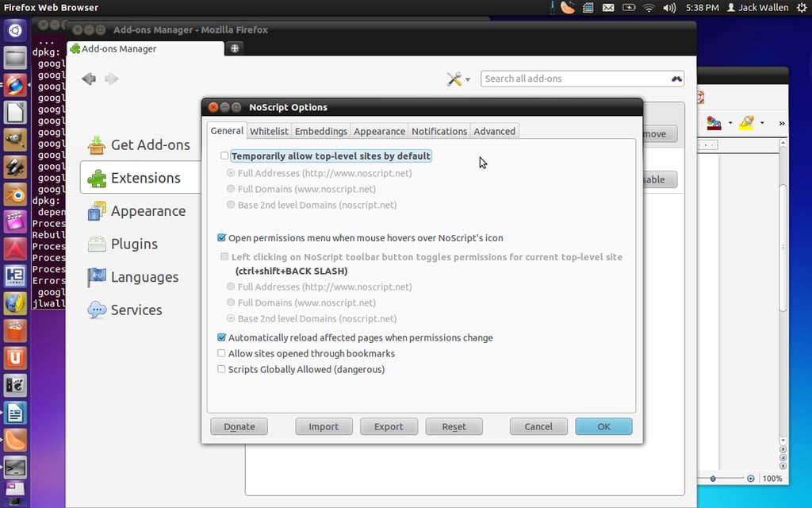This screenshot has width=812, height=508.
Task: Open Ubuntu One launcher icon
Action: [x=15, y=358]
